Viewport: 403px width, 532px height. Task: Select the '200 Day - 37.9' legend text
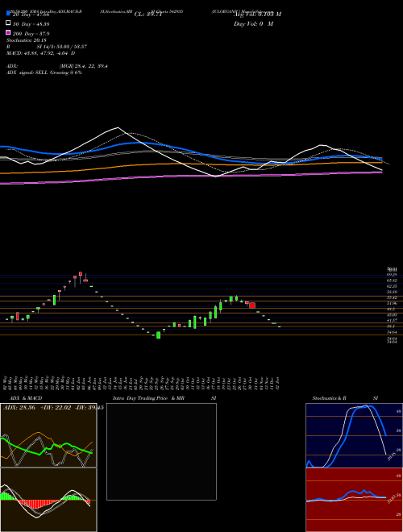click(x=31, y=34)
